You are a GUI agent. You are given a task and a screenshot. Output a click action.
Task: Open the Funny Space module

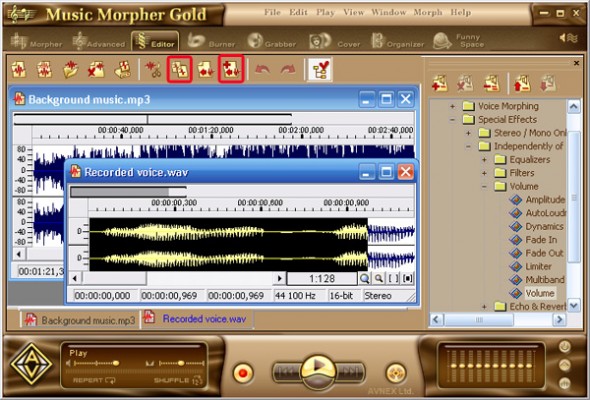click(458, 41)
